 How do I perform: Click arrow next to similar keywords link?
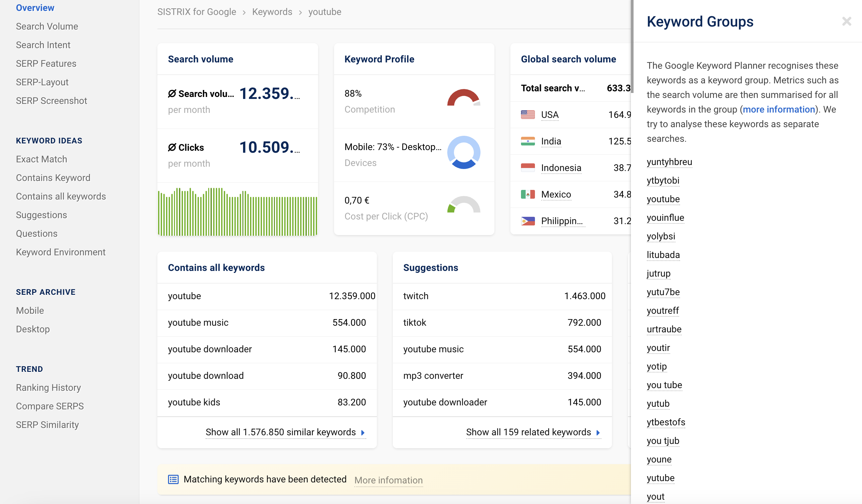(363, 433)
